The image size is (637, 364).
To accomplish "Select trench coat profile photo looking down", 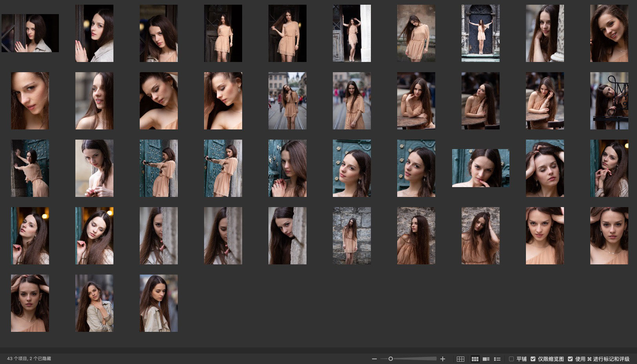I will [x=159, y=303].
